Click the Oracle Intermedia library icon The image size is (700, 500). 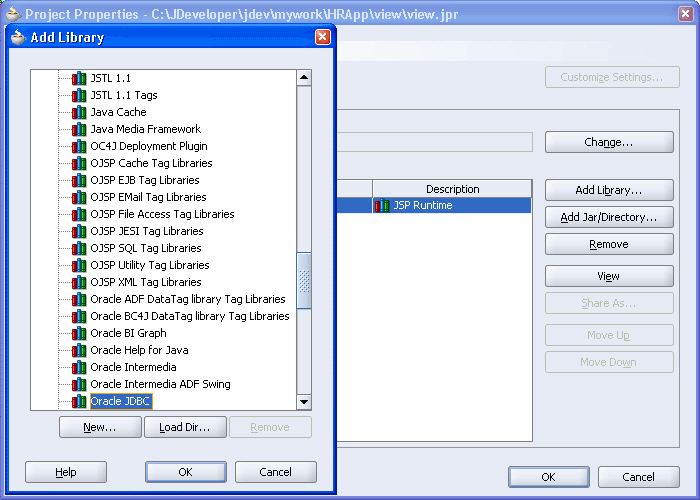[79, 367]
